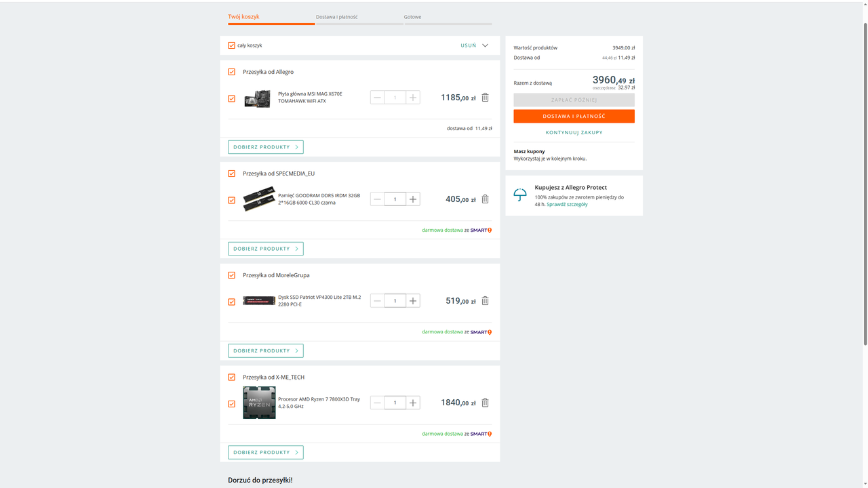Screen dimensions: 868x488
Task: Open the GOODRAM DDR5 IRDM 32GB product title
Action: (x=319, y=199)
